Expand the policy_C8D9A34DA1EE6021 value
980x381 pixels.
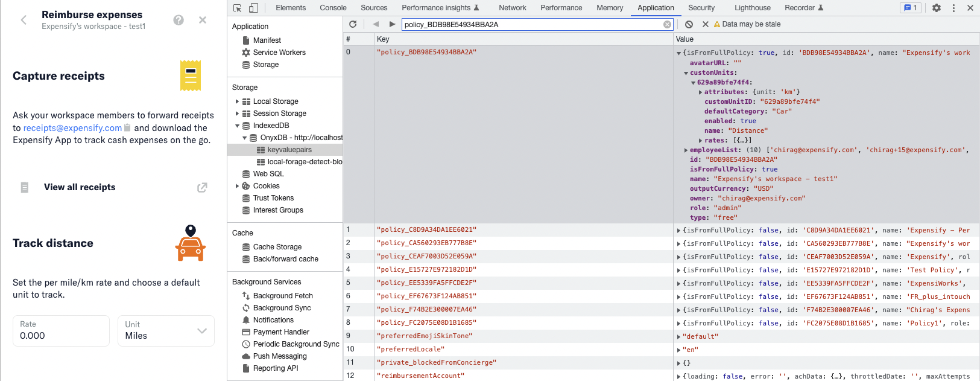tap(678, 231)
